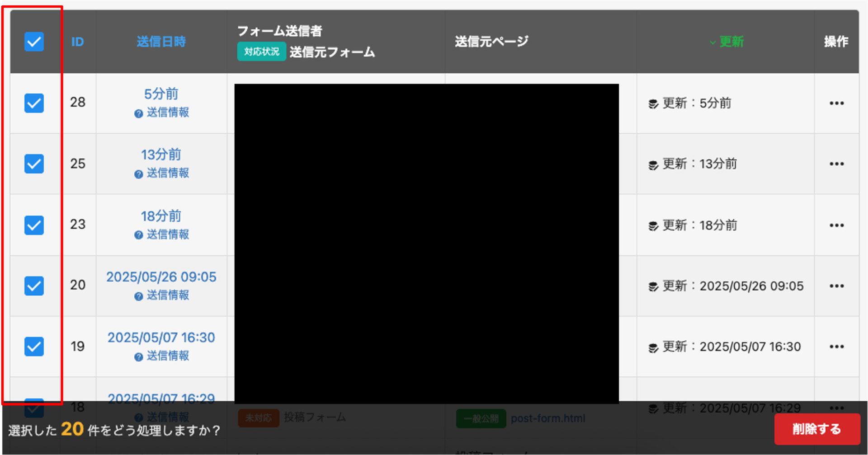The image size is (868, 455).
Task: Click the 一般公開 badge next to post-form.html
Action: 481,418
